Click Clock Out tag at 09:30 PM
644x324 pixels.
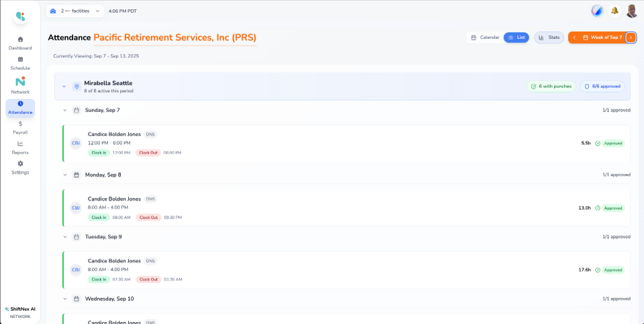pos(148,217)
